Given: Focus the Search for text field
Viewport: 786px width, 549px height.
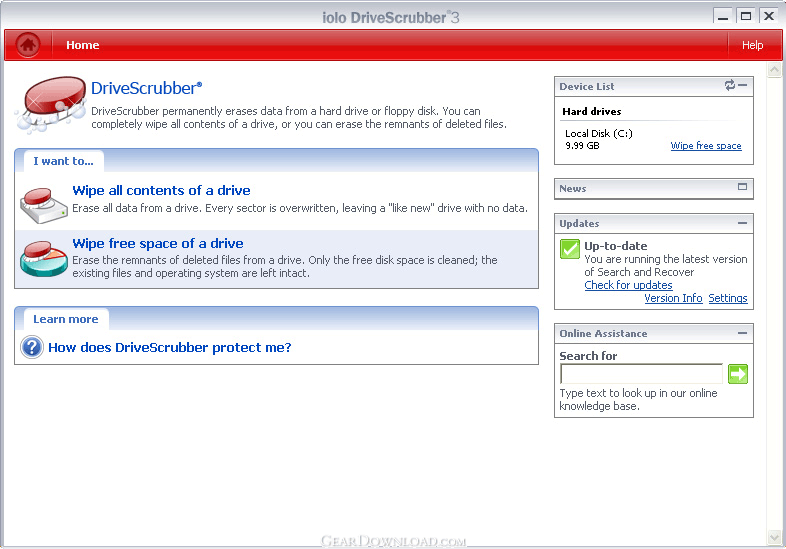Looking at the screenshot, I should point(642,374).
